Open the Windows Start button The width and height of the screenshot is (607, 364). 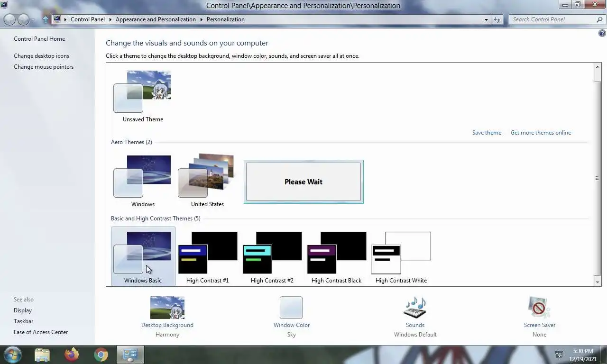coord(13,355)
